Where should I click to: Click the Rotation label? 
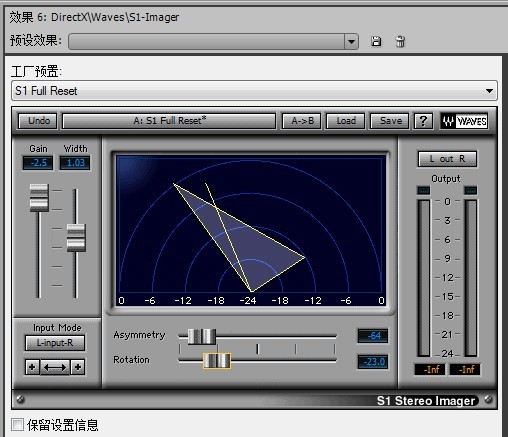[x=131, y=360]
